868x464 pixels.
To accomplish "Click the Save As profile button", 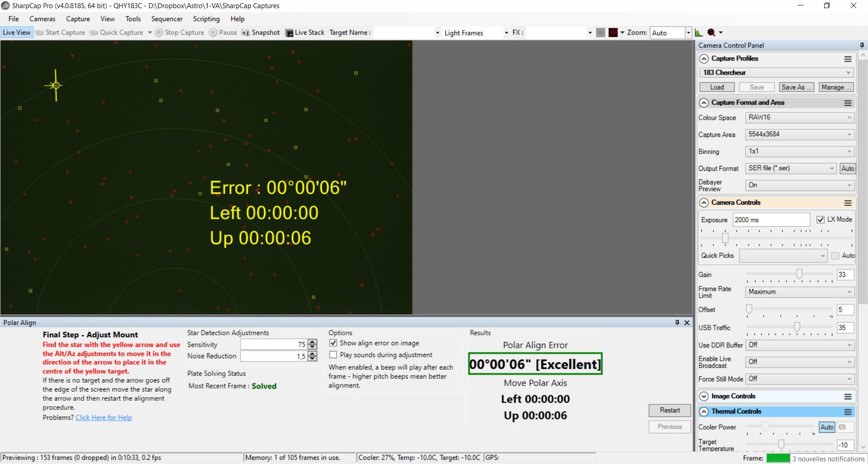I will tap(797, 87).
